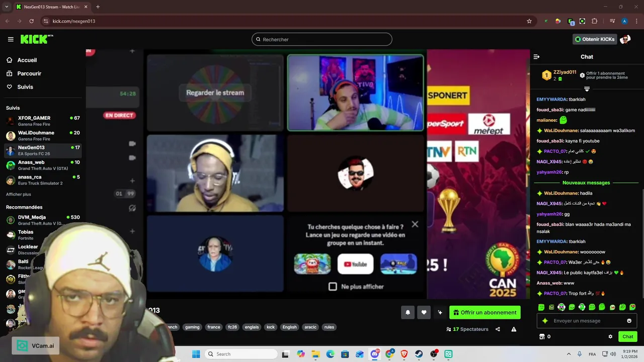Screen dimensions: 644x362
Task: Expand the gift leaderboard below ZZiyad011
Action: pyautogui.click(x=587, y=89)
